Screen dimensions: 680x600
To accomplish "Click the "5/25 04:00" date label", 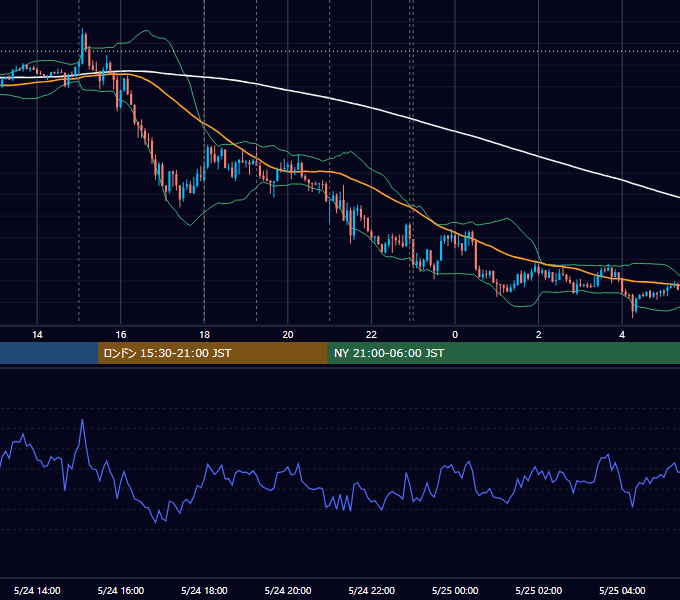I will tap(622, 590).
